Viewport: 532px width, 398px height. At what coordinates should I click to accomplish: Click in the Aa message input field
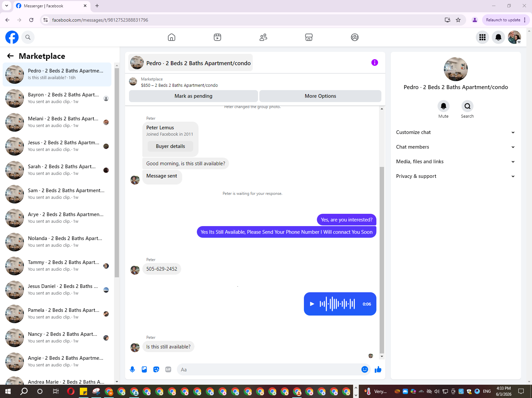[269, 370]
